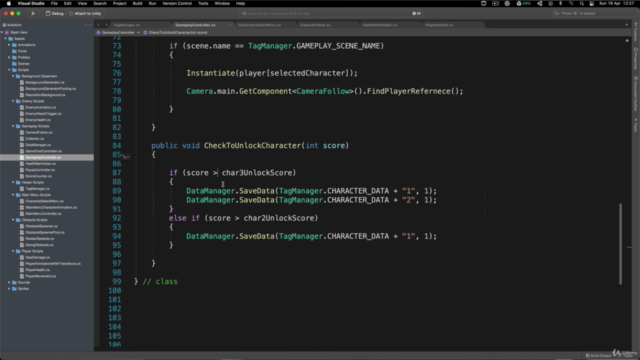Click PlayerMovement.cs file icon

22,276
